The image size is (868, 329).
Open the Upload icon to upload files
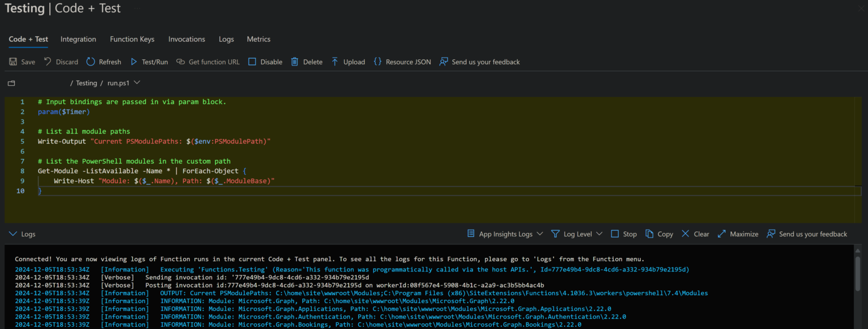coord(335,62)
